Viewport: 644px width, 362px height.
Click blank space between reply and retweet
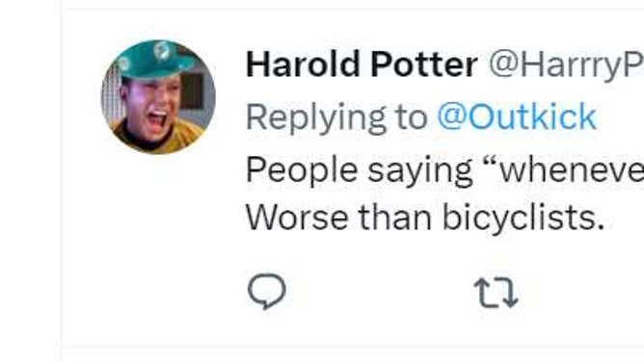click(x=380, y=292)
